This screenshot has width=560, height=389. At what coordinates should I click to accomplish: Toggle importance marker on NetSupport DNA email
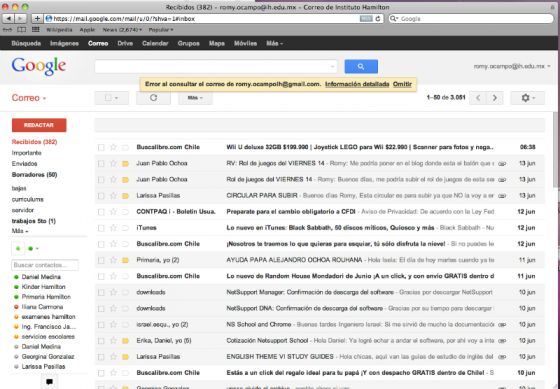125,309
